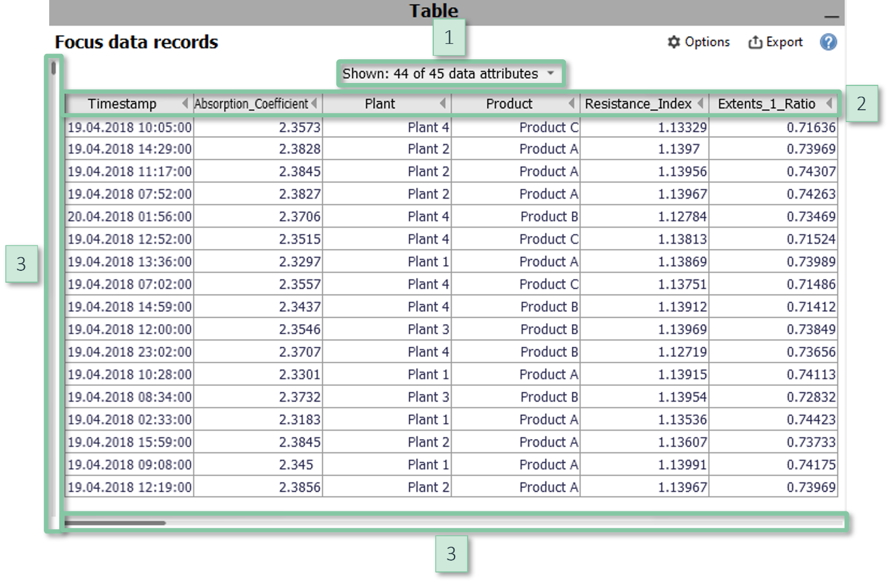Click the horizontal scrollbar thumb

tap(114, 523)
